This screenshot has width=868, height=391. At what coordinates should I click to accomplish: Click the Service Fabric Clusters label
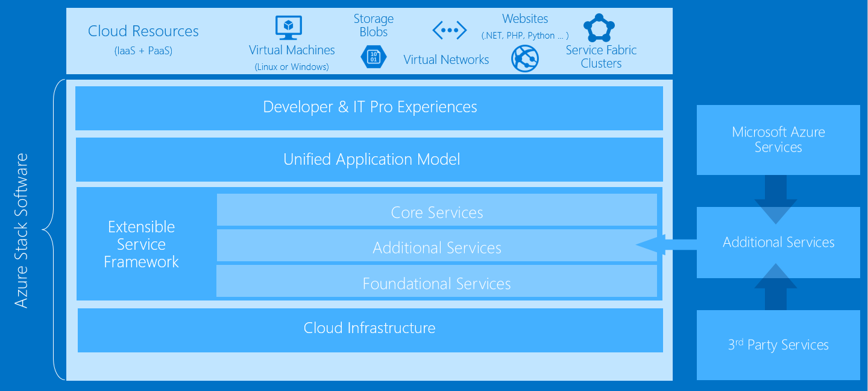click(601, 57)
